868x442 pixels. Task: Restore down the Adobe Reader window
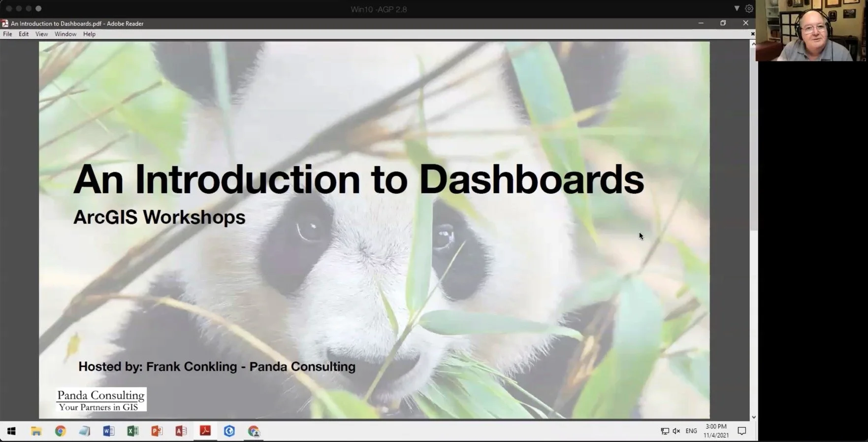(723, 23)
